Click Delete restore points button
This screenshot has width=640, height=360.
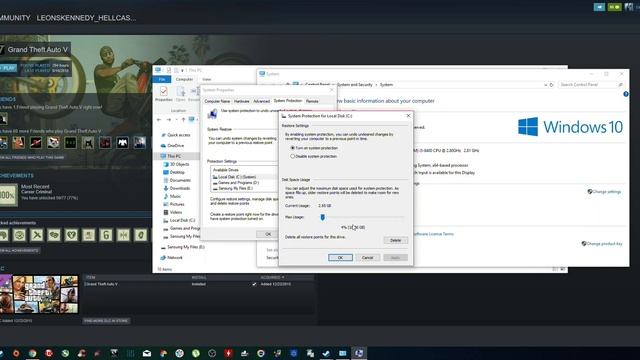pyautogui.click(x=395, y=240)
